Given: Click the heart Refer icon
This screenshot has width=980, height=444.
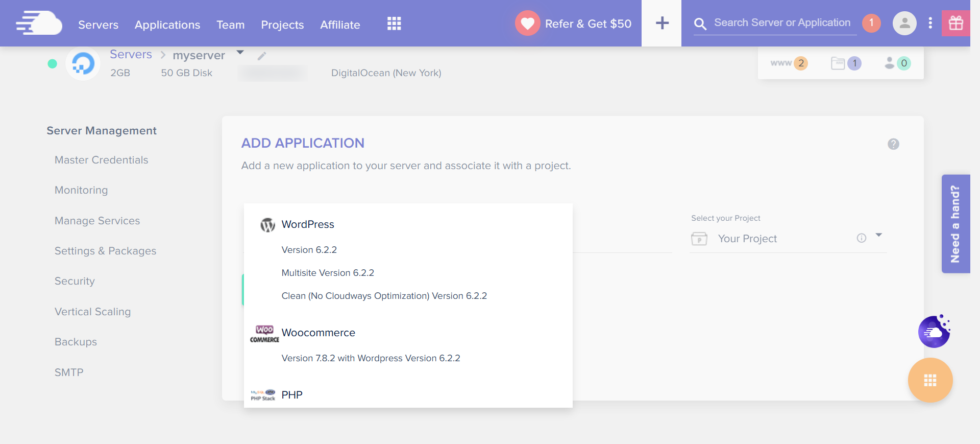Looking at the screenshot, I should tap(527, 23).
